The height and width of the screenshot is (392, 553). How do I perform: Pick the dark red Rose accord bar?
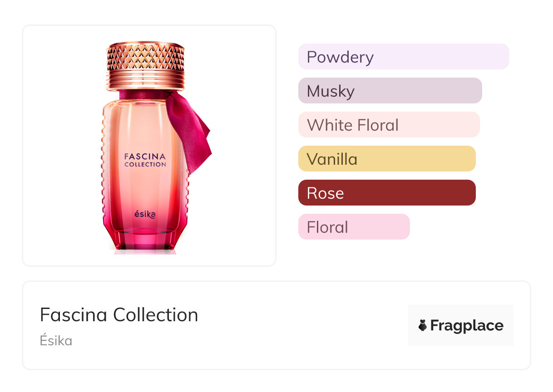click(x=386, y=193)
